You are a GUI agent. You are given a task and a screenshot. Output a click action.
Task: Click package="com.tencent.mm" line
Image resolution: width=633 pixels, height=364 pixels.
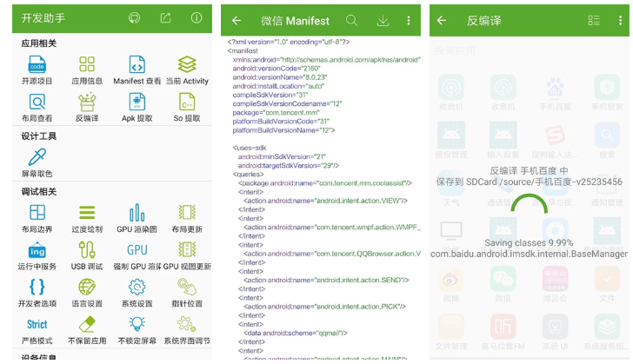(277, 113)
